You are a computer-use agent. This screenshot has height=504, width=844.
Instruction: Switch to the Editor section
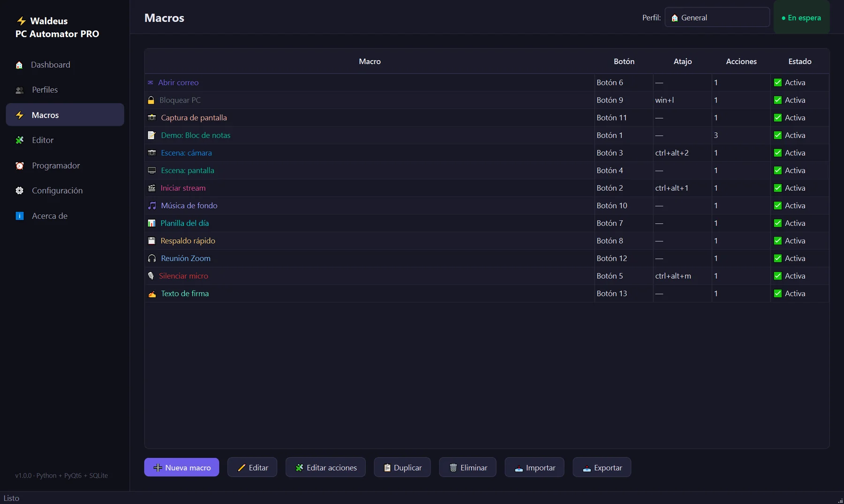click(x=65, y=140)
